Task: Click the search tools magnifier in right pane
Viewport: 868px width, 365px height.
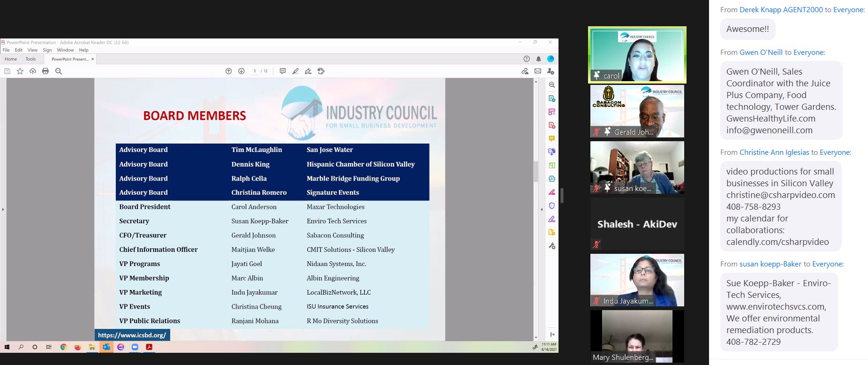Action: pos(552,85)
